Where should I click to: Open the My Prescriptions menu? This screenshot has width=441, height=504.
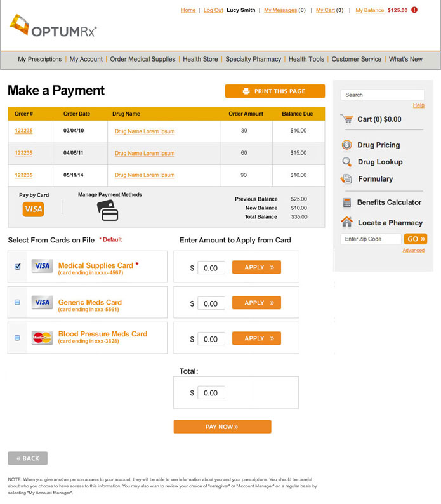(x=40, y=59)
